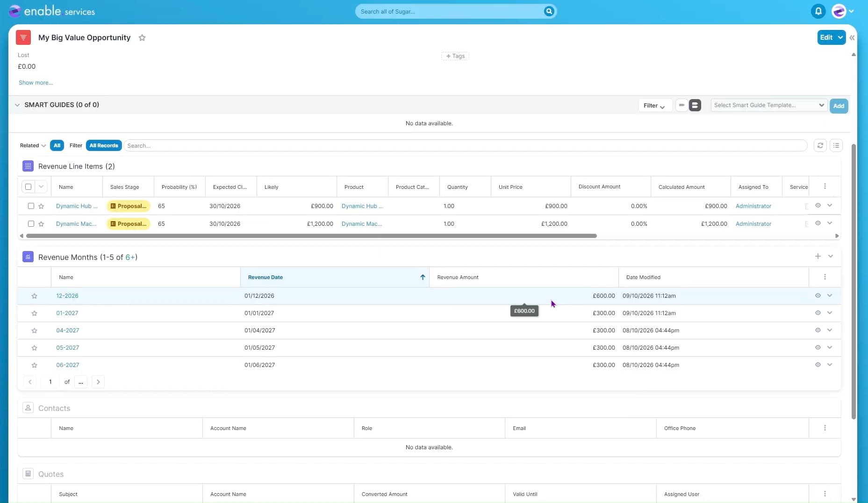Select the All Records filter pill
Viewport: 868px width, 503px height.
pyautogui.click(x=104, y=145)
